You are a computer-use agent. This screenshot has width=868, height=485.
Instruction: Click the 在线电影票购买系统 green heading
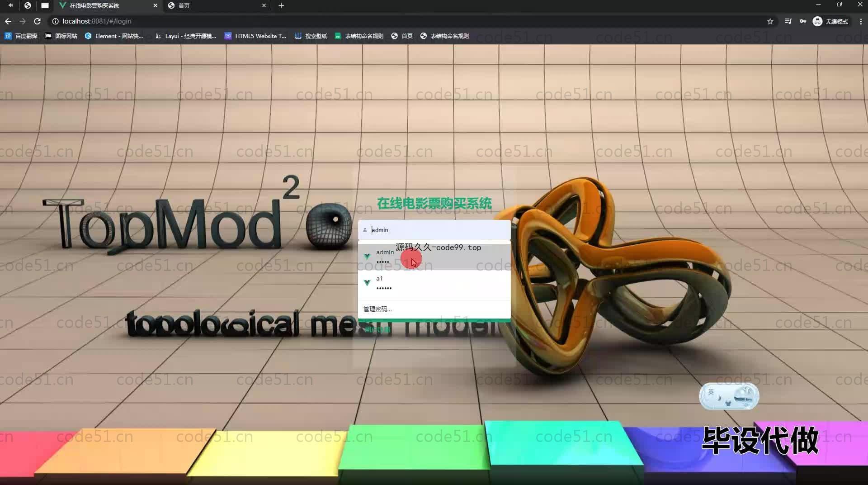(x=434, y=204)
